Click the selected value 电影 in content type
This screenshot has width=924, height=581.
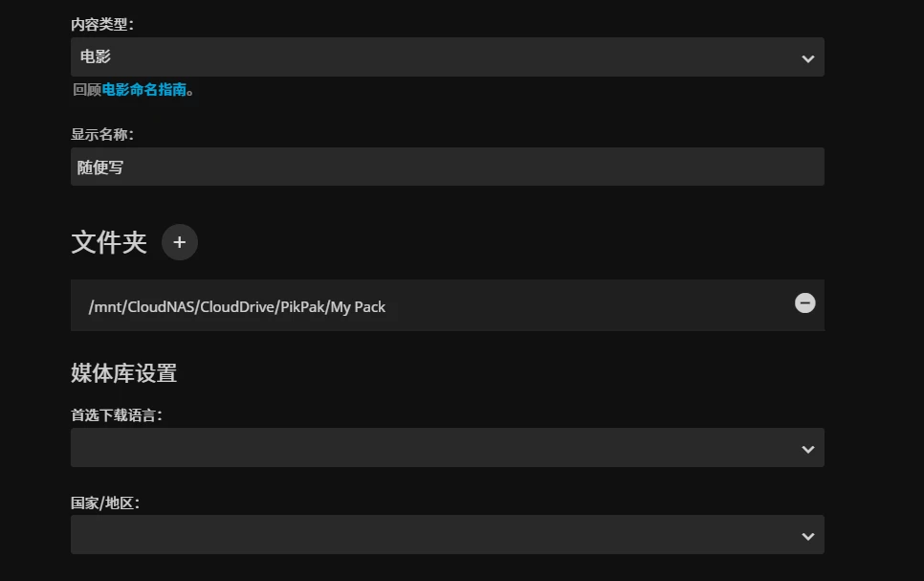pyautogui.click(x=96, y=57)
